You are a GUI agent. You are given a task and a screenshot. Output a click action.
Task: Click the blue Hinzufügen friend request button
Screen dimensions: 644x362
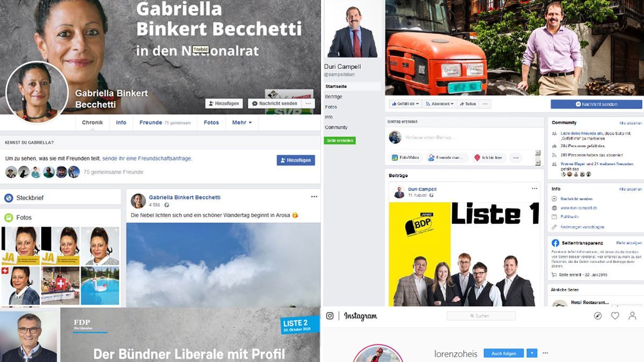(296, 160)
